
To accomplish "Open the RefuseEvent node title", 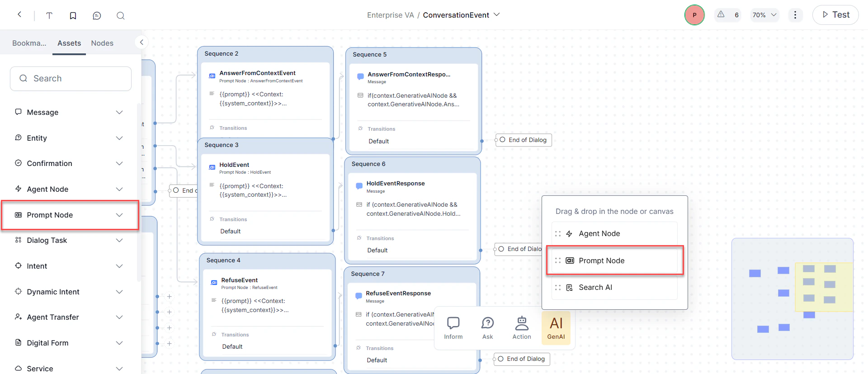I will pyautogui.click(x=240, y=280).
